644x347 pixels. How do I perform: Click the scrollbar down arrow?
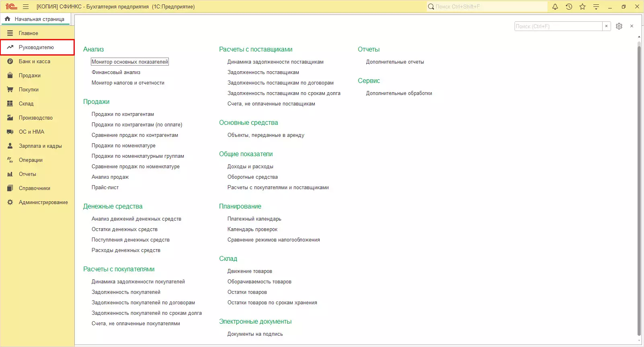[639, 341]
